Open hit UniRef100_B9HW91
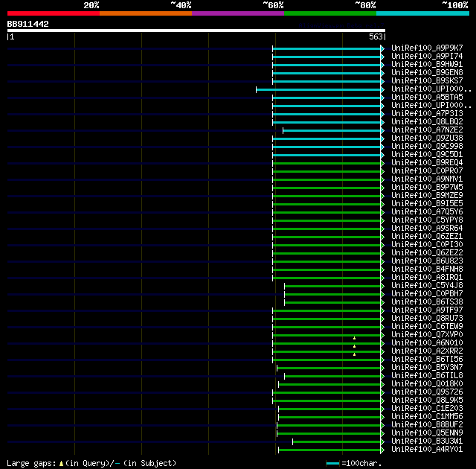The image size is (476, 469). pyautogui.click(x=427, y=65)
